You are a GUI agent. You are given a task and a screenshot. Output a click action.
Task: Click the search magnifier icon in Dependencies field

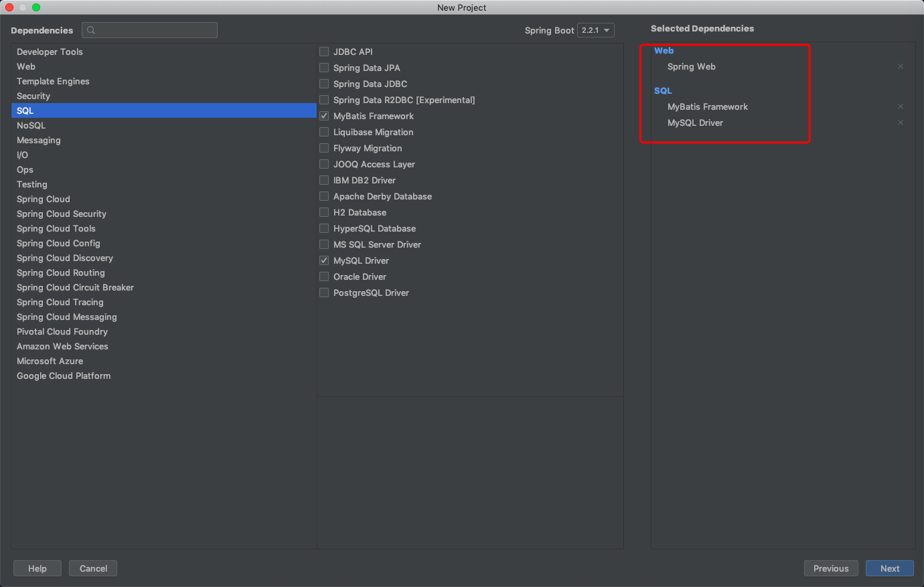[91, 30]
